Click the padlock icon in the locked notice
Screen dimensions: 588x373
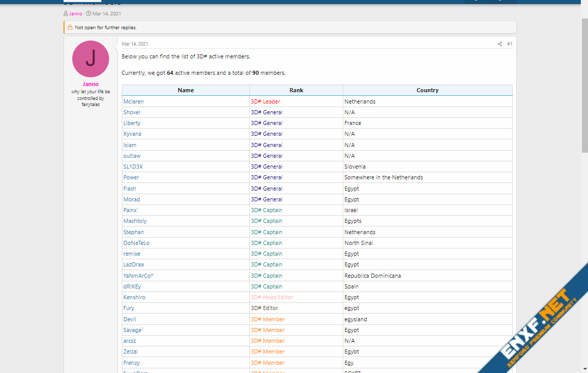pos(70,27)
